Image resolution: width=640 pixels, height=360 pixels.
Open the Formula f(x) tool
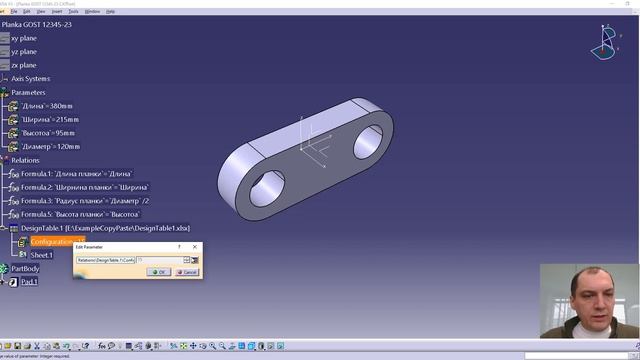click(102, 346)
